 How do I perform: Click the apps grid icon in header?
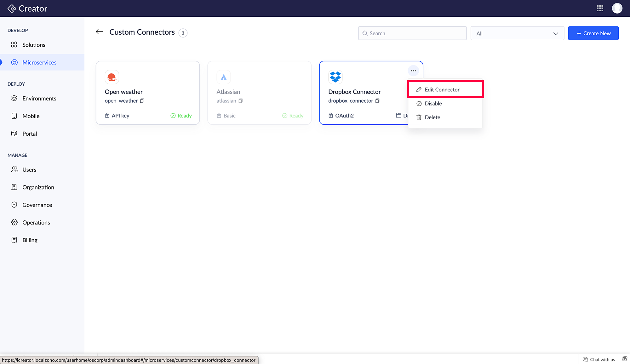tap(600, 9)
